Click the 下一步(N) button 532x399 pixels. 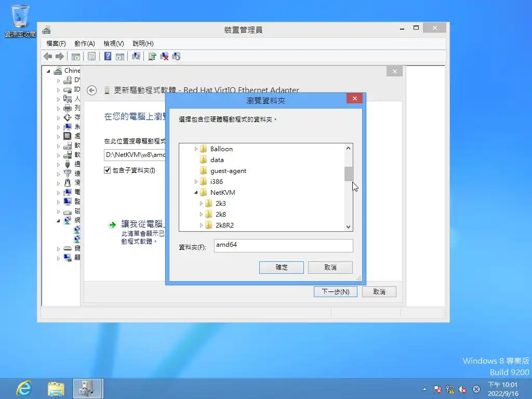click(335, 292)
